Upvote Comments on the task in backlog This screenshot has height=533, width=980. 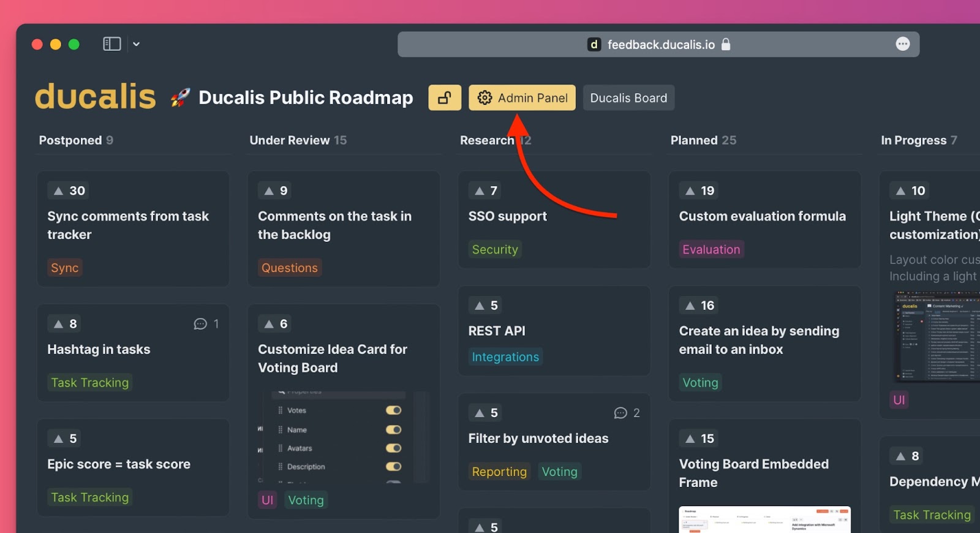[x=275, y=191]
